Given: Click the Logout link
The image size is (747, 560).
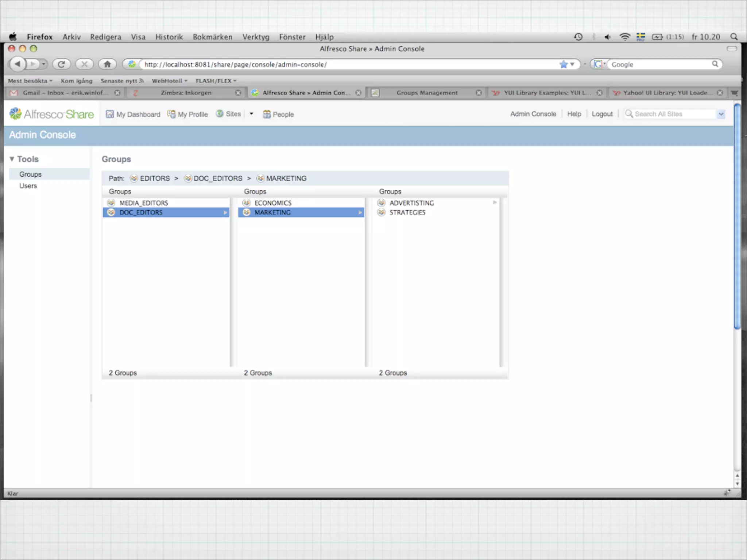Looking at the screenshot, I should point(602,114).
